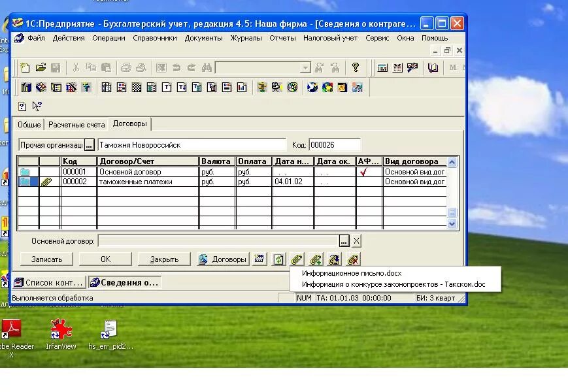Open the Документы menu
The width and height of the screenshot is (568, 392).
pyautogui.click(x=203, y=38)
